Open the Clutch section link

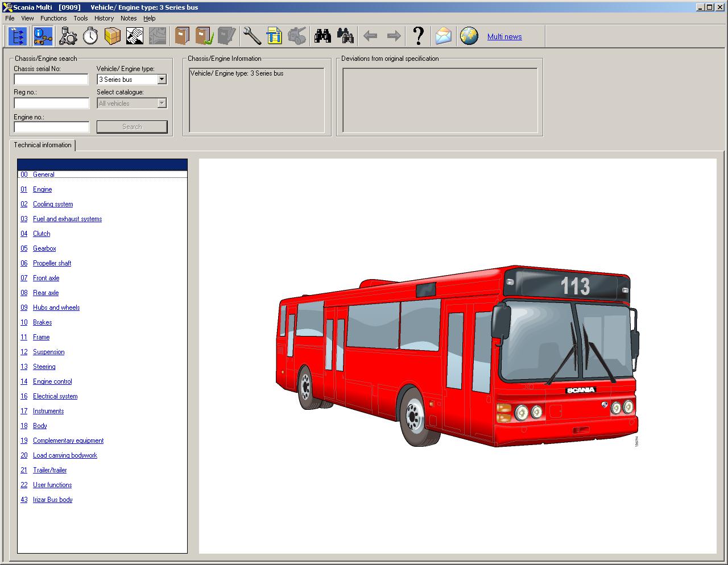tap(42, 234)
